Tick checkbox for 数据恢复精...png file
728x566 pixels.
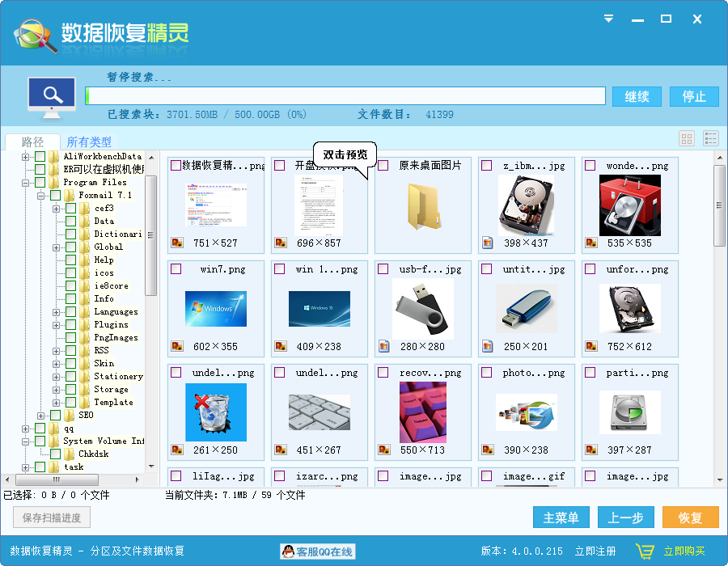(176, 166)
